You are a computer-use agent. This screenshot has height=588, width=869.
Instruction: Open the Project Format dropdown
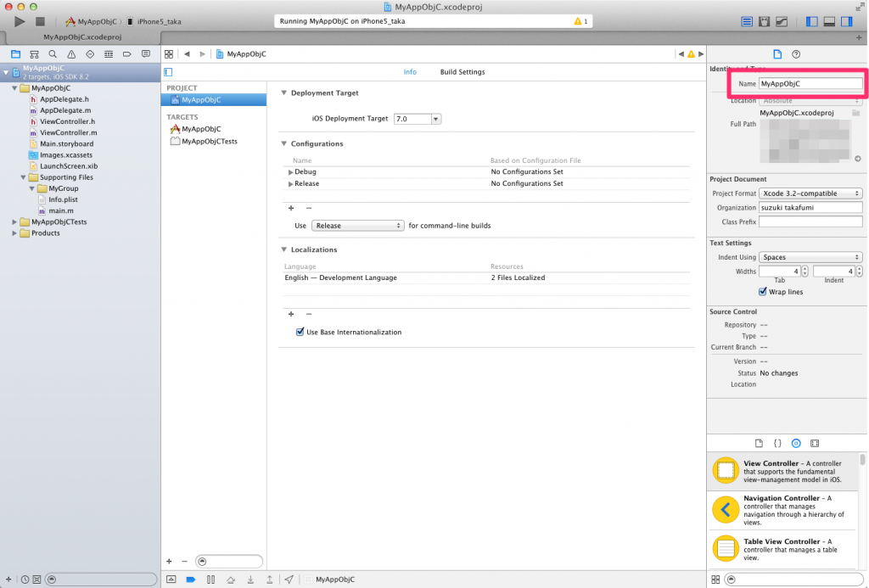pos(810,193)
